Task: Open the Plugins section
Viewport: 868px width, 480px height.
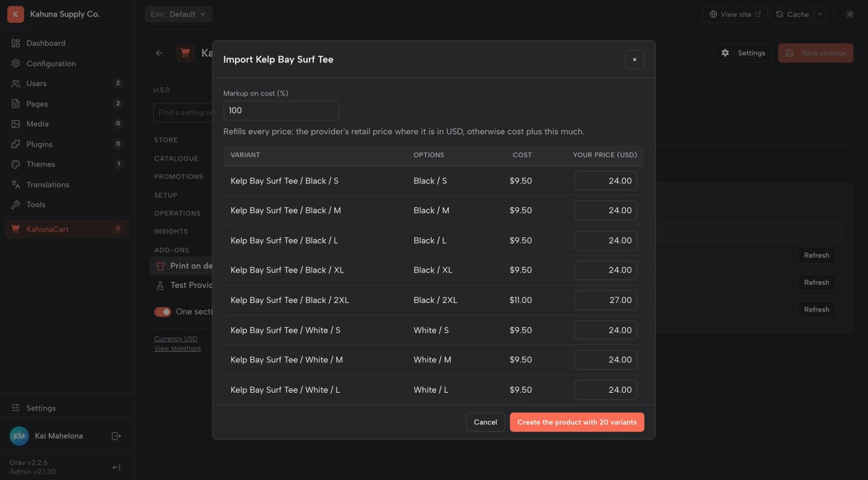Action: (67, 144)
